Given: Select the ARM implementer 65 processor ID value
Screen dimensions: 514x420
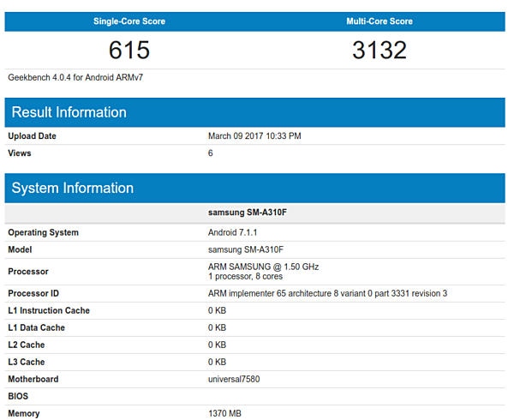Looking at the screenshot, I should 327,293.
